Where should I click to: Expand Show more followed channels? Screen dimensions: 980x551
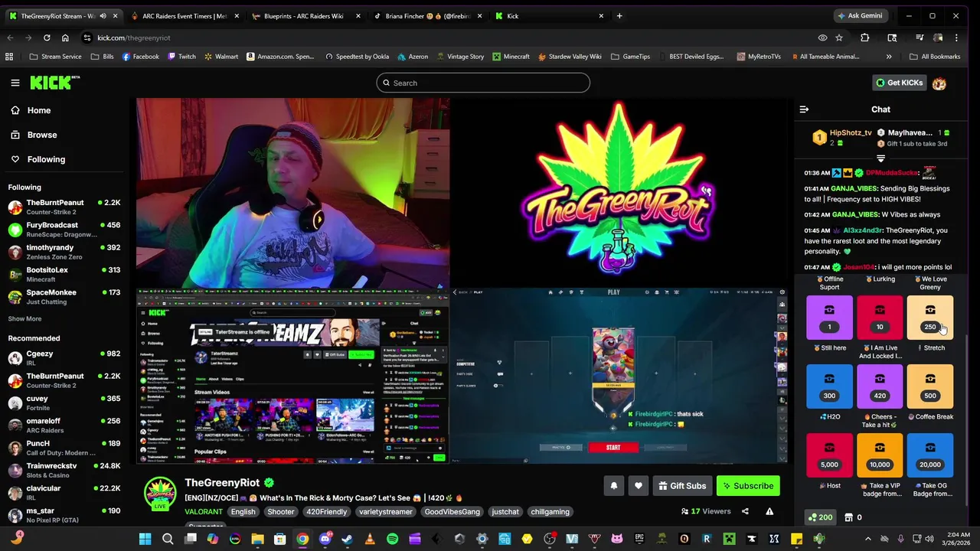[x=24, y=318]
